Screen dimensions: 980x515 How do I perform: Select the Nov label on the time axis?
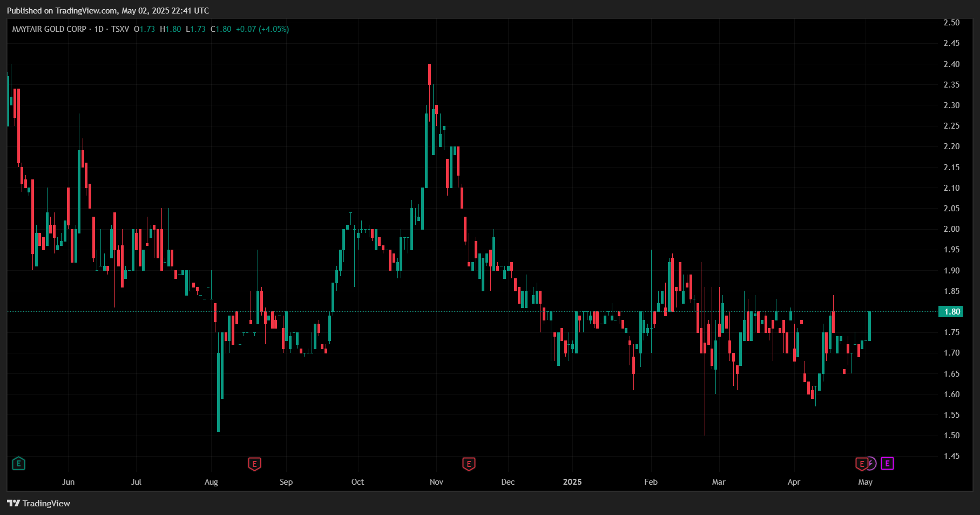[x=436, y=482]
